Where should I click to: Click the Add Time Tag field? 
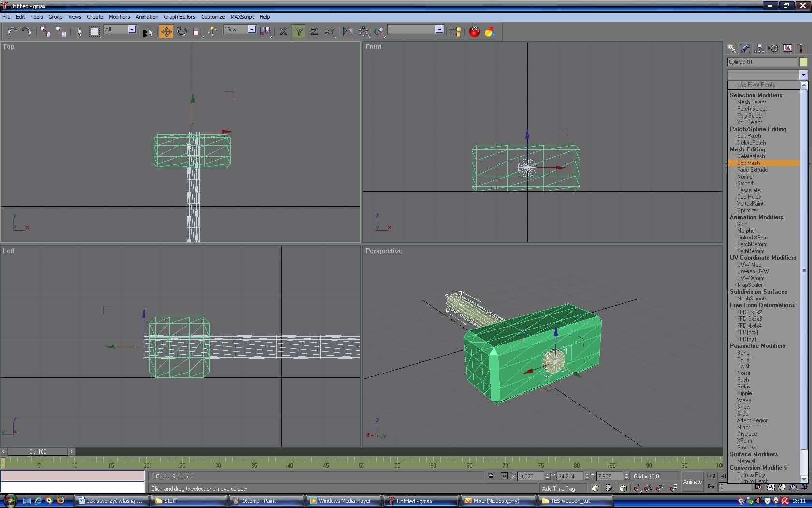pos(563,488)
